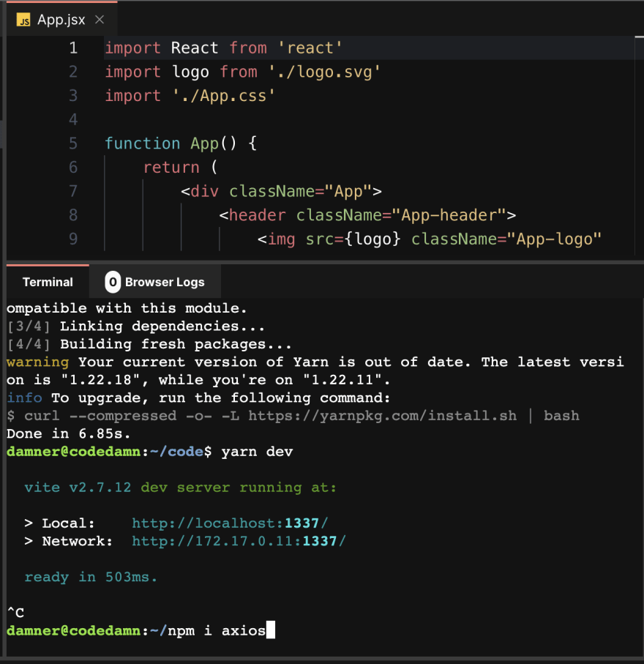Click '[3/4] Linking dependencies...' line
The image size is (644, 664).
coord(136,327)
